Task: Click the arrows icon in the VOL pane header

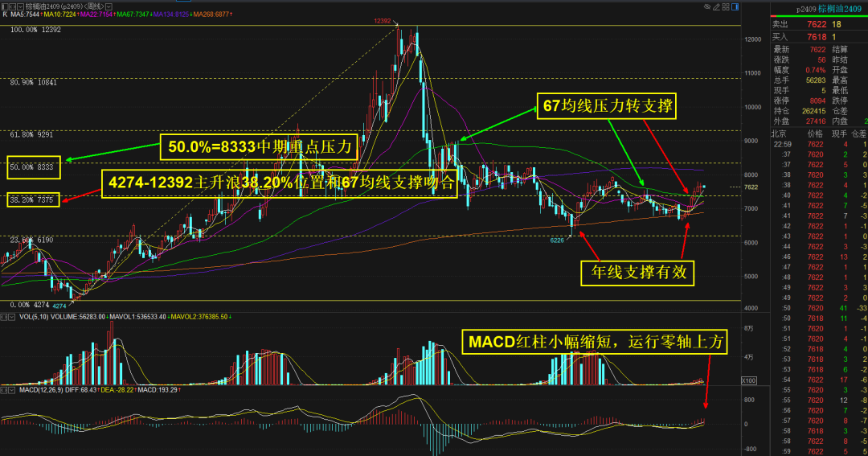Action: point(4,317)
